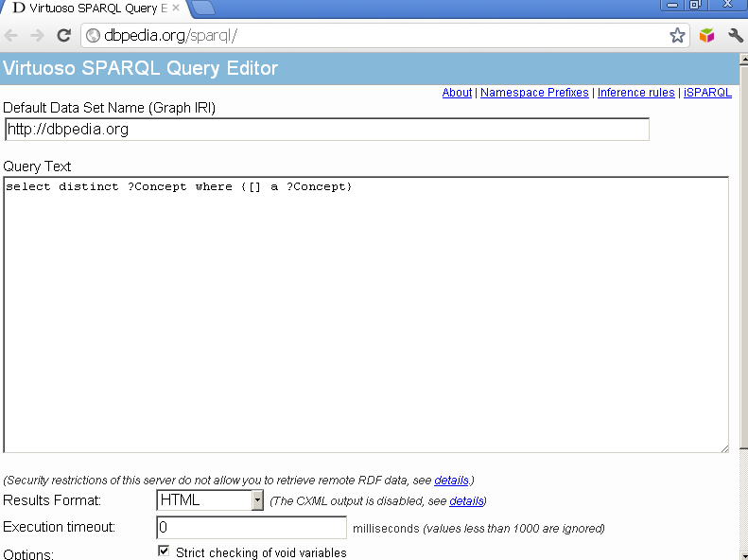748x560 pixels.
Task: Toggle Strict checking of void variables
Action: coord(164,551)
